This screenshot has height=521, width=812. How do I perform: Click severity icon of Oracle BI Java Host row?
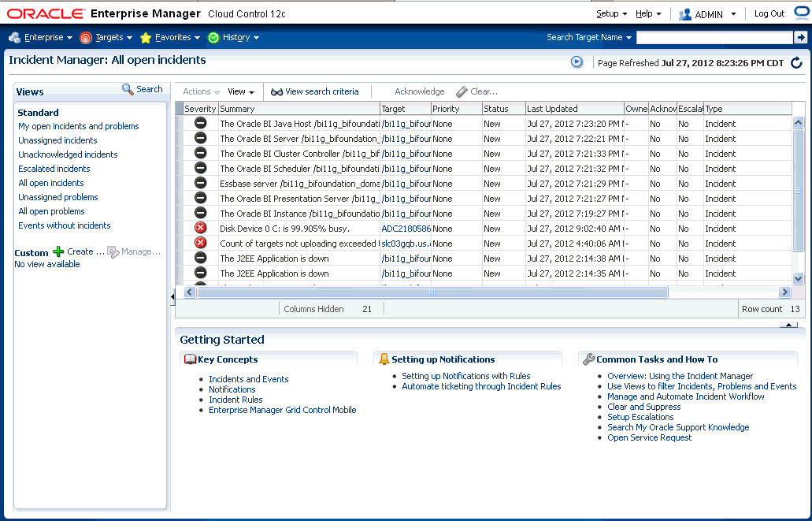(200, 124)
